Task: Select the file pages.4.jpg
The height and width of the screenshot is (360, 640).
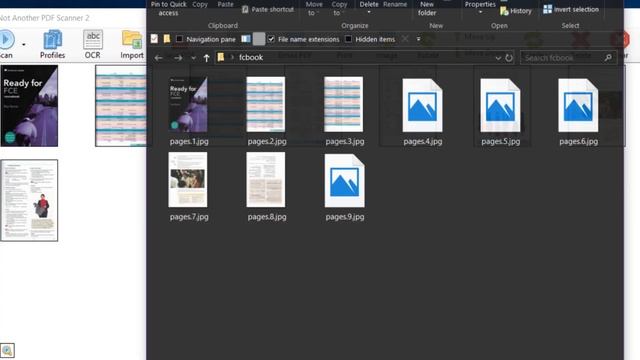Action: 422,111
